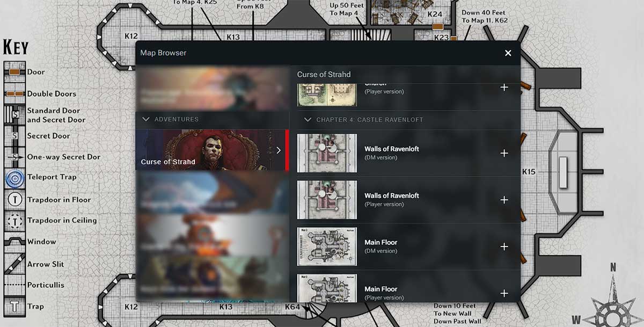Open Main Floor Player version thumbnail

327,288
